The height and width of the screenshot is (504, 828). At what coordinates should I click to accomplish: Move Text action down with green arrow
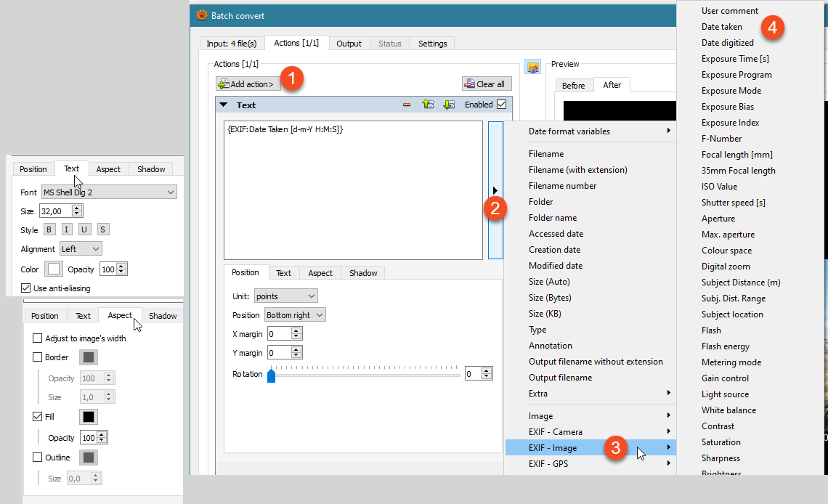[x=449, y=105]
